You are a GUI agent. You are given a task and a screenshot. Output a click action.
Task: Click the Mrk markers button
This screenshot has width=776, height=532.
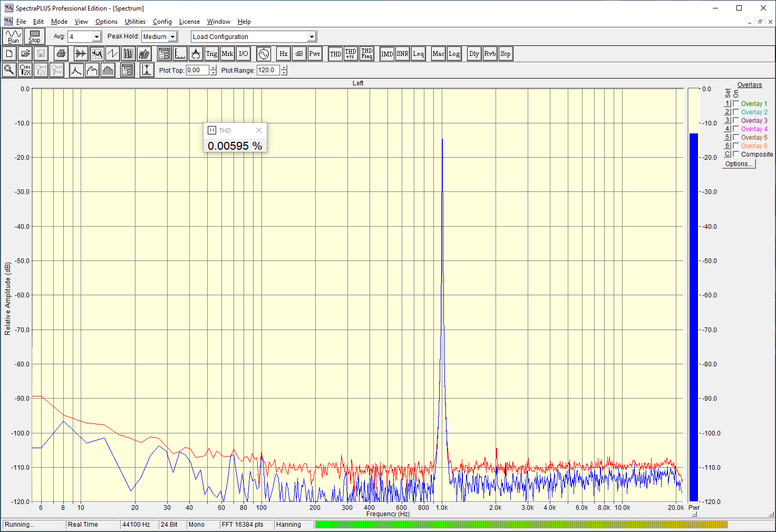point(228,54)
